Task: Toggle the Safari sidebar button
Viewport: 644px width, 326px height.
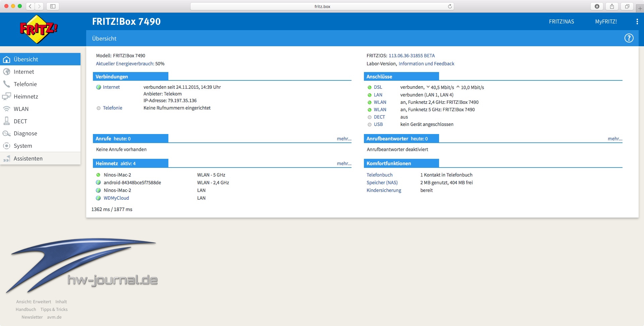Action: click(x=53, y=6)
